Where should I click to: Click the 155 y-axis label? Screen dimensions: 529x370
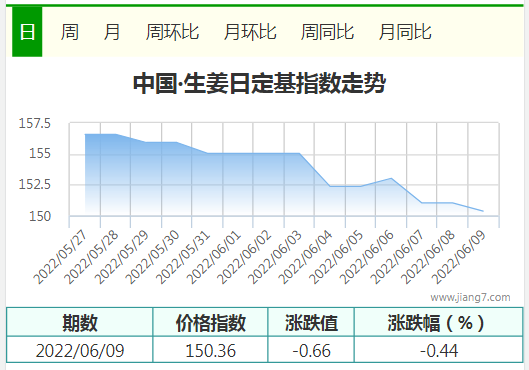pos(40,154)
